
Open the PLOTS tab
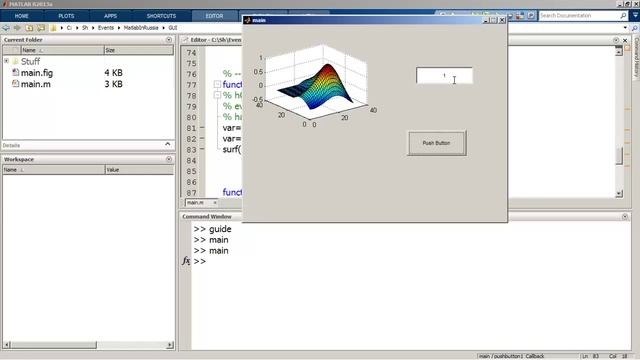66,16
